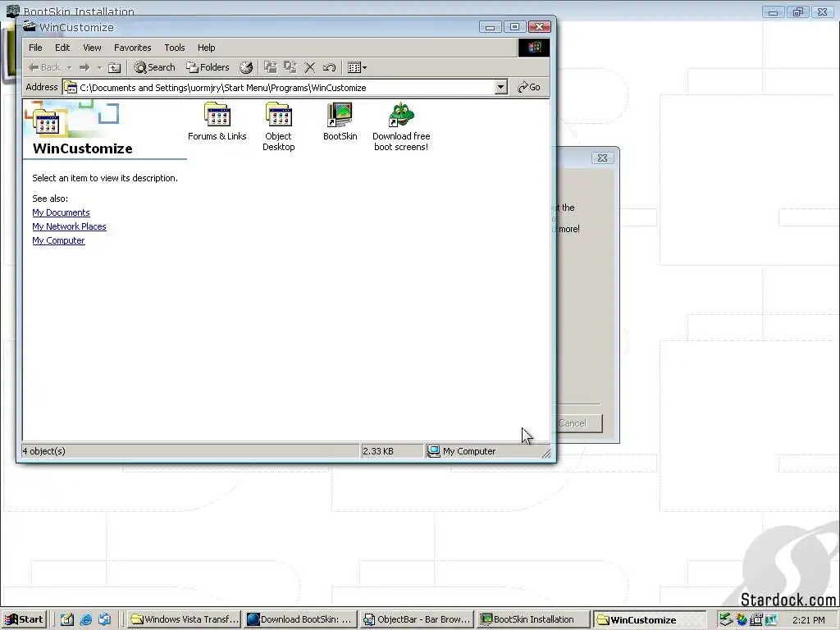
Task: Go up one folder level
Action: click(x=115, y=67)
